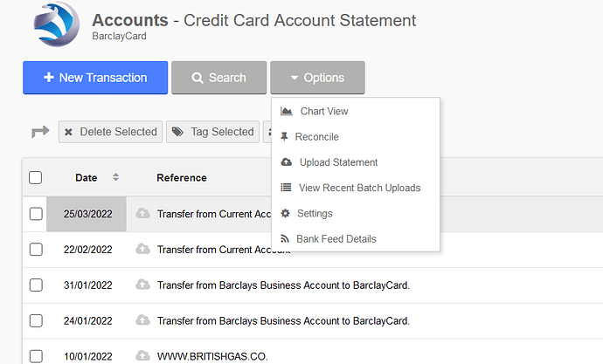The image size is (603, 364).
Task: Open 25/03/2022 Transfer from Current Account reference
Action: 214,214
